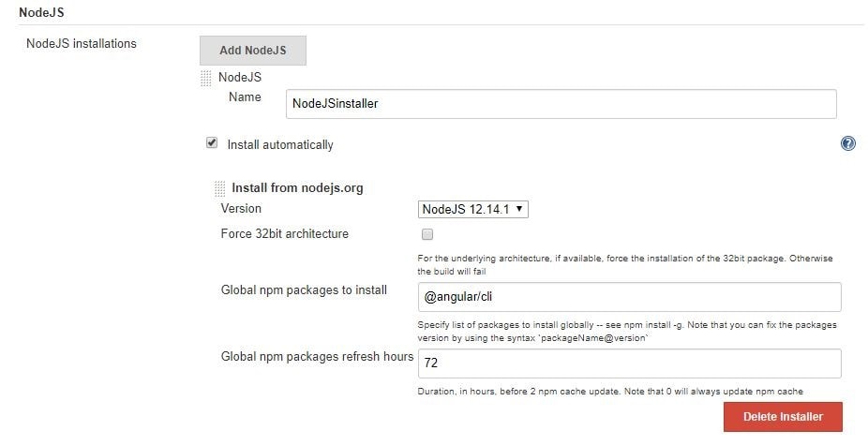Click the Version label
This screenshot has width=868, height=445.
coord(241,209)
